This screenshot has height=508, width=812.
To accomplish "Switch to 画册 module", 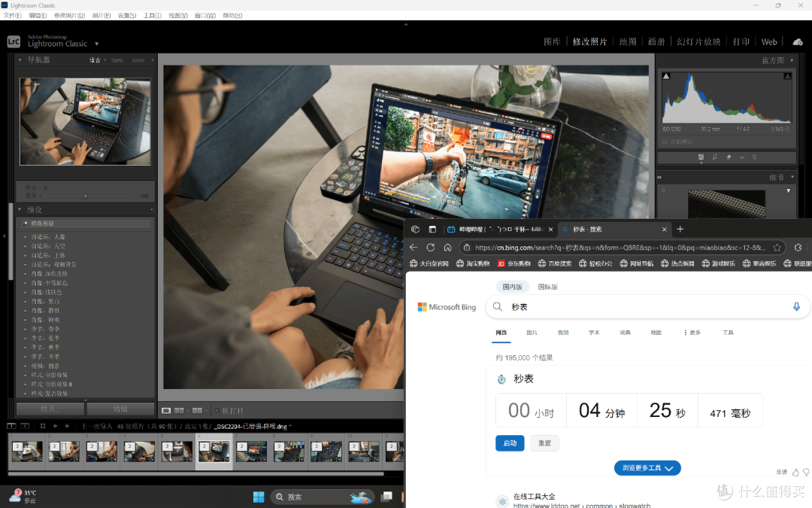I will click(656, 42).
